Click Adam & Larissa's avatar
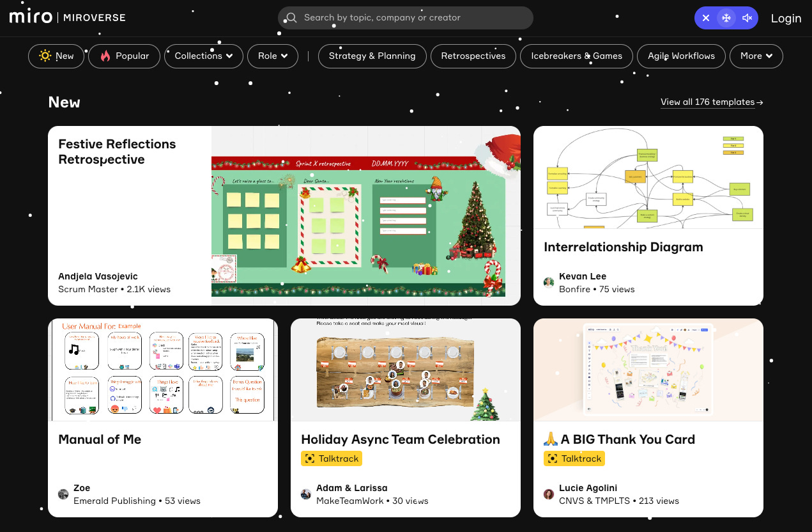 click(x=306, y=494)
